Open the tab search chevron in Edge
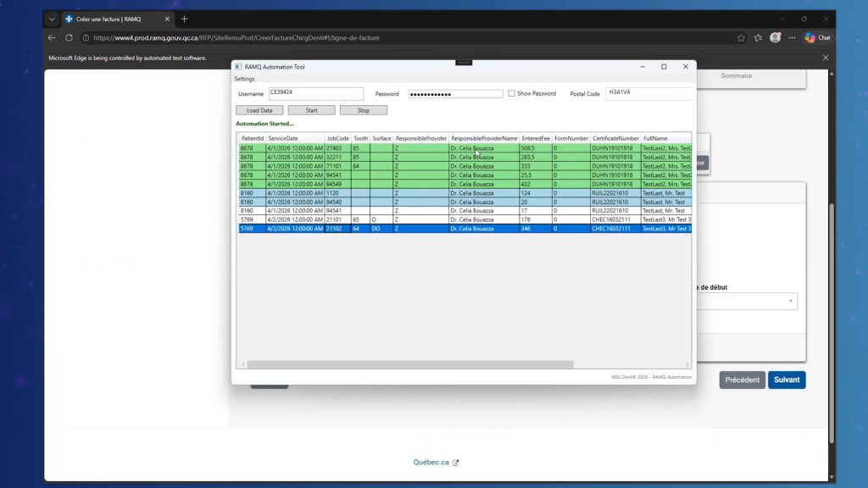Viewport: 868px width, 488px height. 52,19
